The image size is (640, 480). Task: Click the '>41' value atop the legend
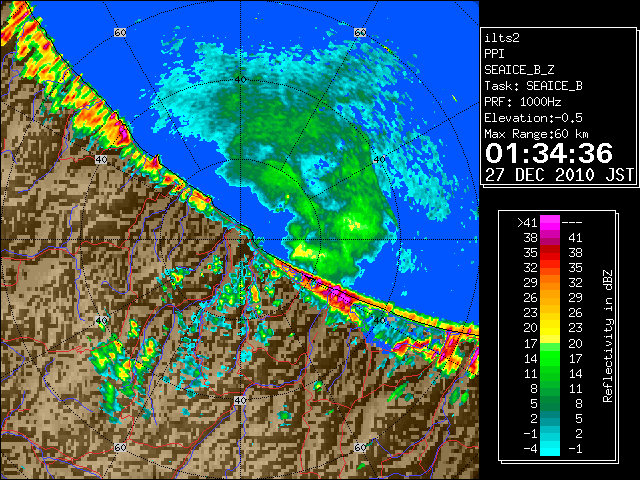[x=527, y=222]
